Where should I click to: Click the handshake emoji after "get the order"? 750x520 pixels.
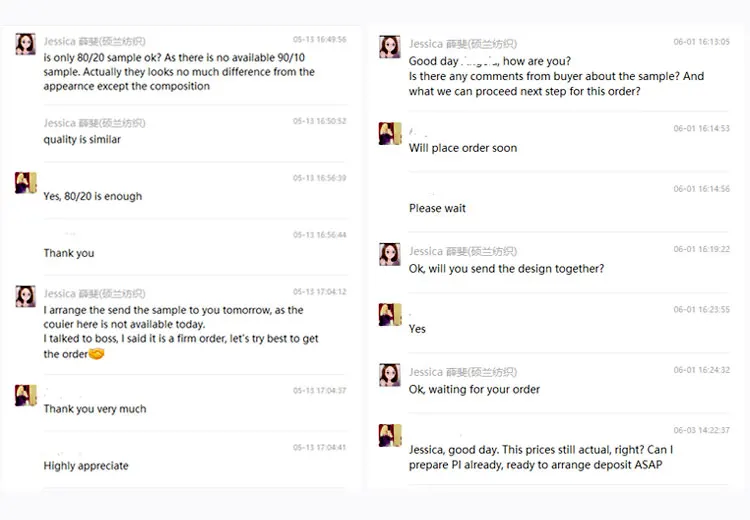click(97, 354)
